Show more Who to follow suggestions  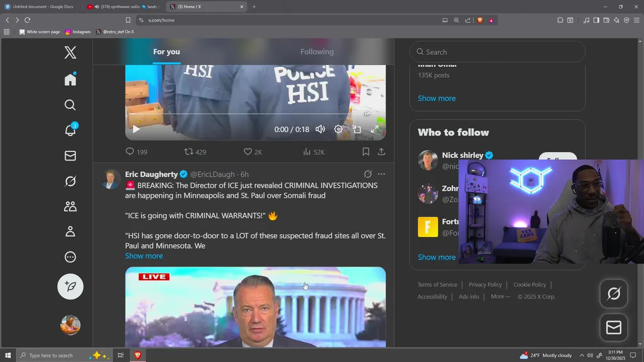[437, 257]
